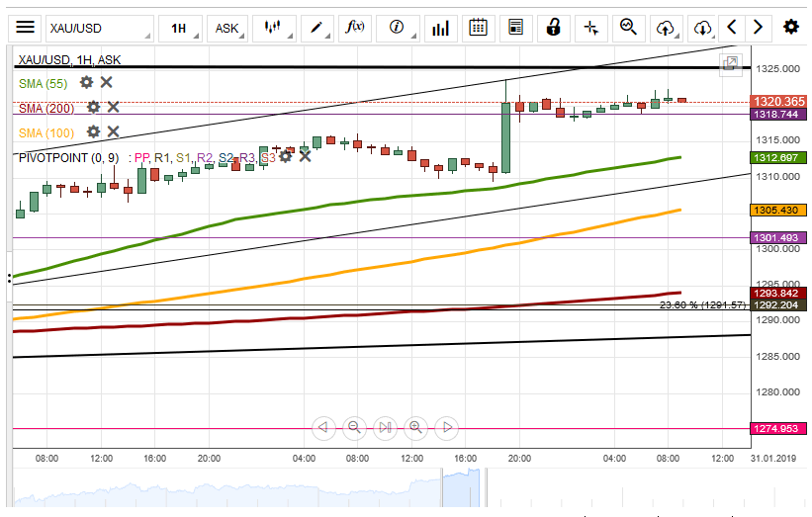Open chart settings gear icon
Screen dimensions: 812x517
790,28
